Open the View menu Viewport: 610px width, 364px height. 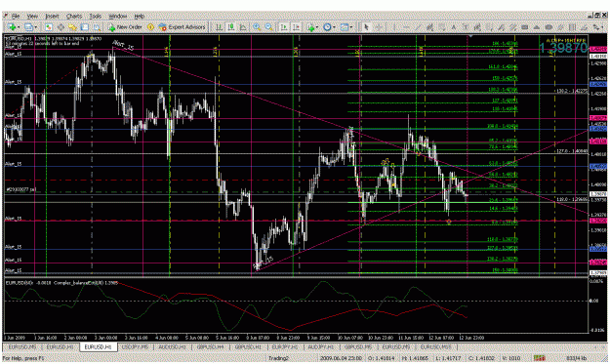32,16
